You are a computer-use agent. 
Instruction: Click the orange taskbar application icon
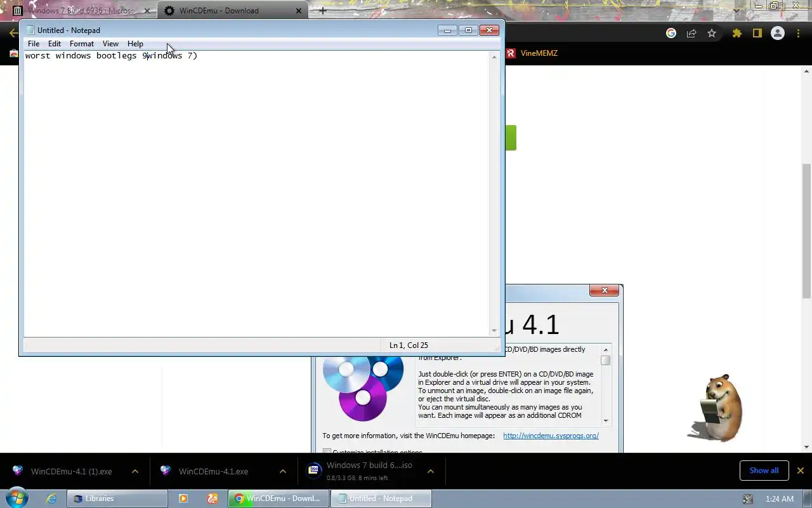pos(213,498)
